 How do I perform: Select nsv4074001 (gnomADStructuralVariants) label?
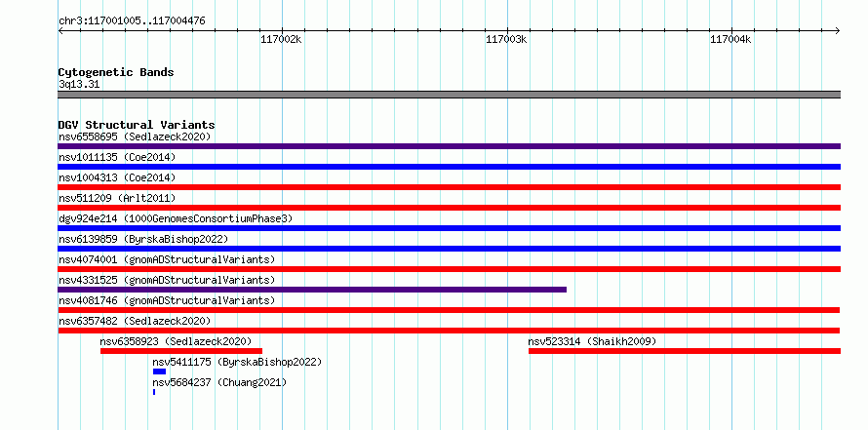(x=167, y=259)
